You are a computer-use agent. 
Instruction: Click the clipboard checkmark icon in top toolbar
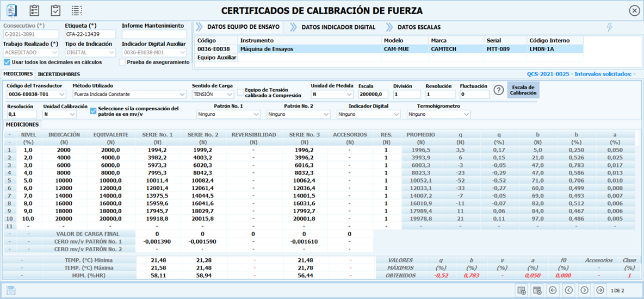coord(55,10)
